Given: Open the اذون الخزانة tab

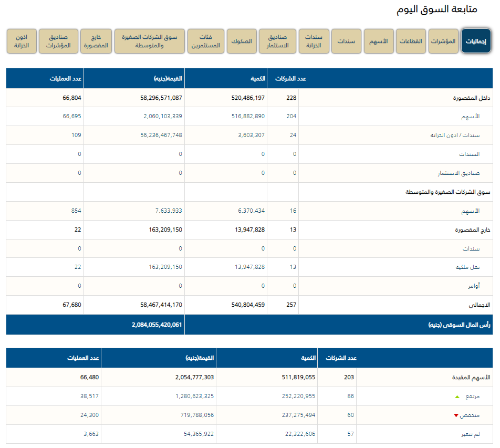Looking at the screenshot, I should click(22, 41).
